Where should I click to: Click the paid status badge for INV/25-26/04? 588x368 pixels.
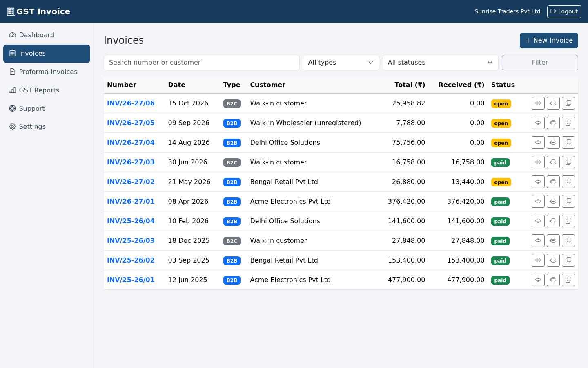pos(500,222)
